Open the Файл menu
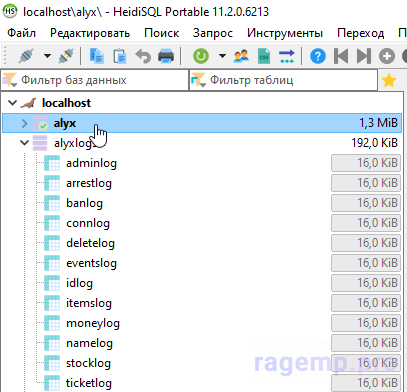407x392 pixels. [x=21, y=33]
